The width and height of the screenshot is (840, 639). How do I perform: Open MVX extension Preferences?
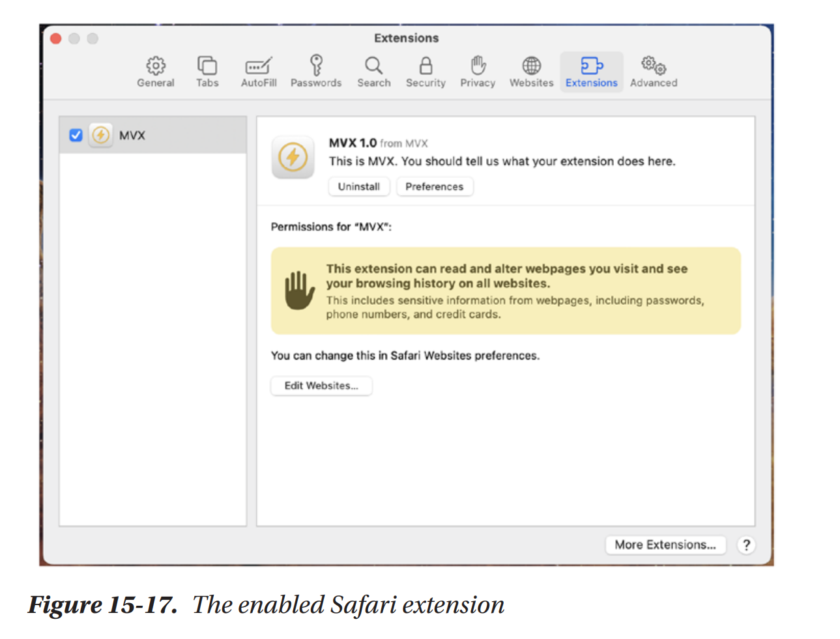[434, 186]
